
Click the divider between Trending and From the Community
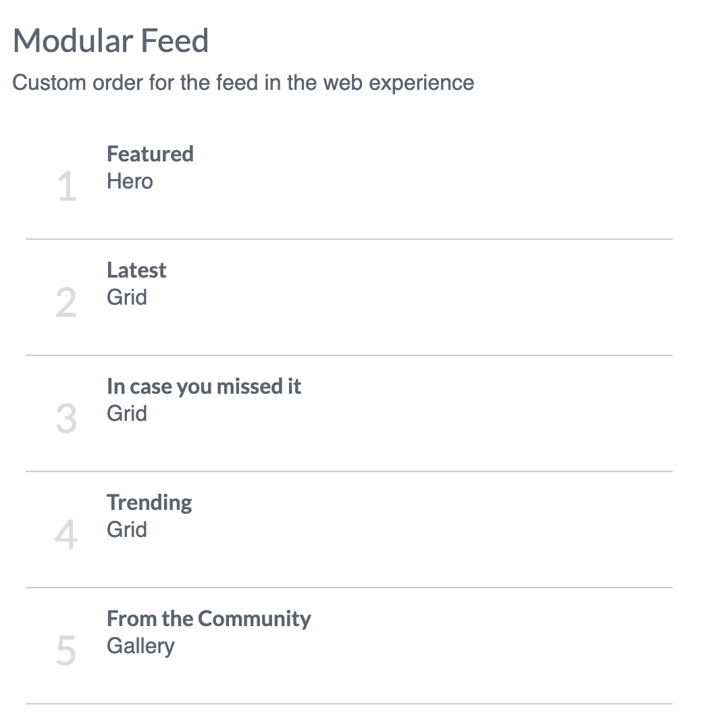coord(349,588)
